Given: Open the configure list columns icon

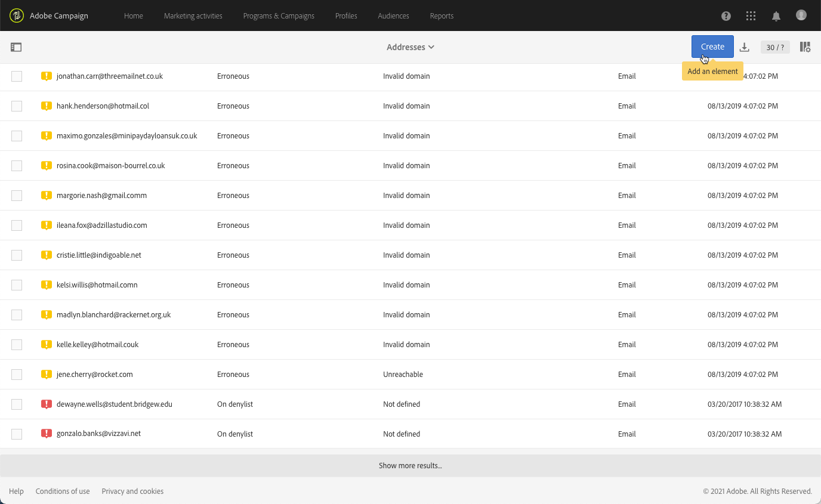Looking at the screenshot, I should pyautogui.click(x=805, y=47).
